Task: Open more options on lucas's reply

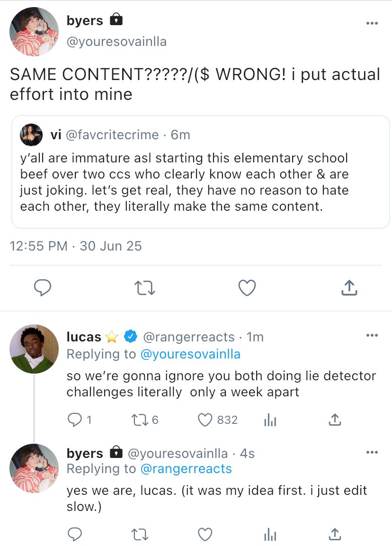Action: [372, 336]
